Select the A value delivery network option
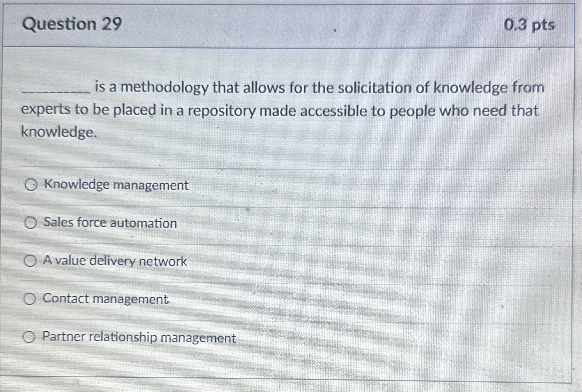Viewport: 582px width, 392px height. coord(30,261)
